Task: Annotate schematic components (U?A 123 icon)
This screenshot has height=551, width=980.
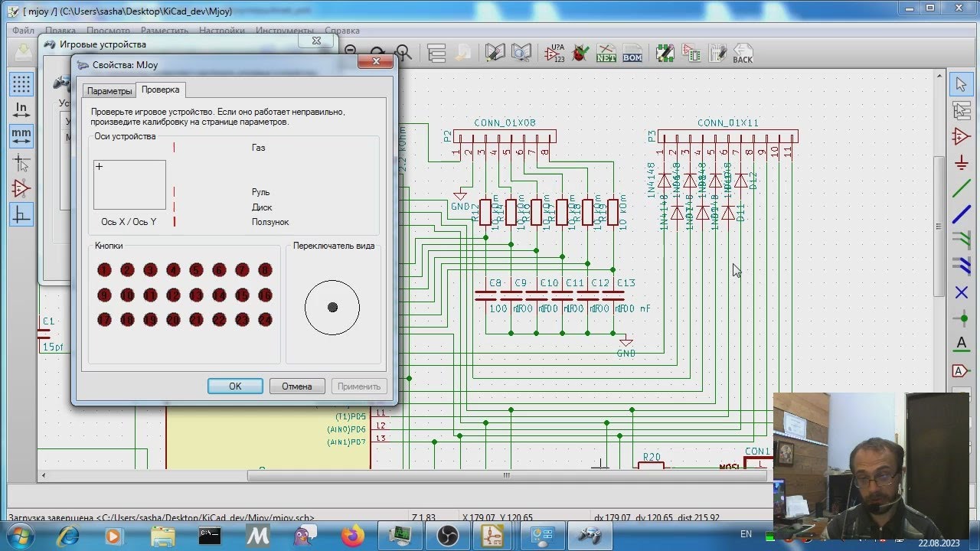Action: pyautogui.click(x=555, y=54)
